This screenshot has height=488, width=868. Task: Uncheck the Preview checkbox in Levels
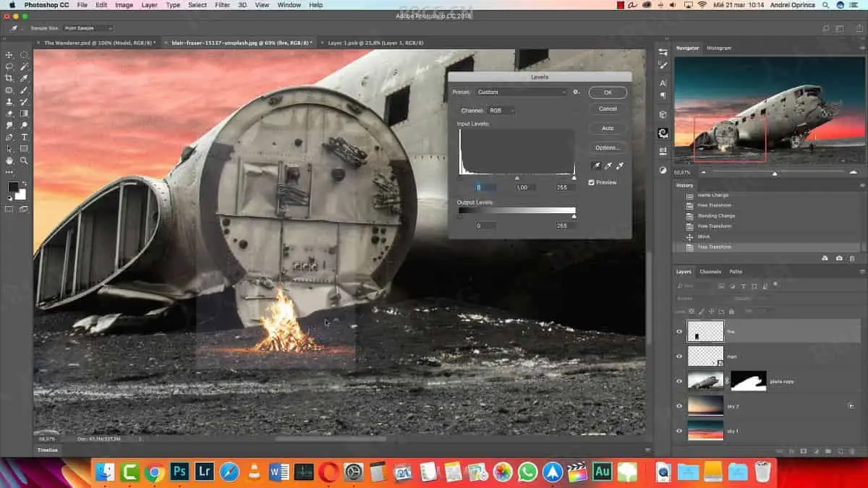coord(592,182)
